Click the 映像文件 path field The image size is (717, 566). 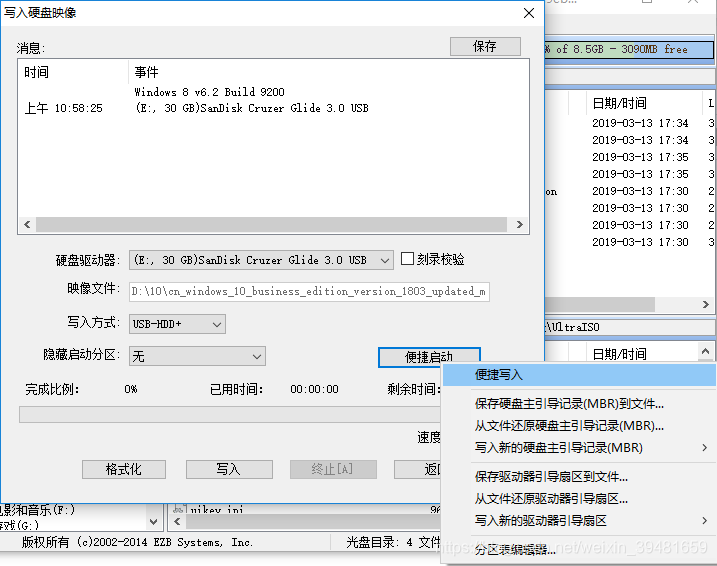309,292
